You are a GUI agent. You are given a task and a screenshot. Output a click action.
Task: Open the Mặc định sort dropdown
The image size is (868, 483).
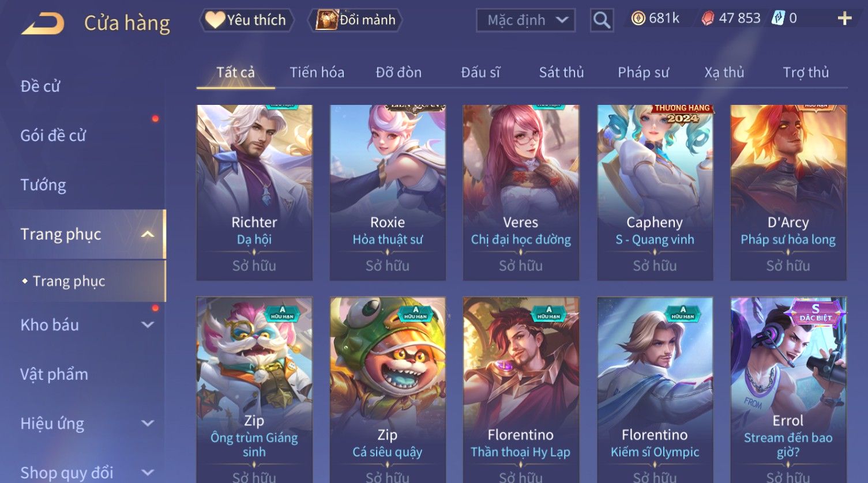(x=525, y=20)
